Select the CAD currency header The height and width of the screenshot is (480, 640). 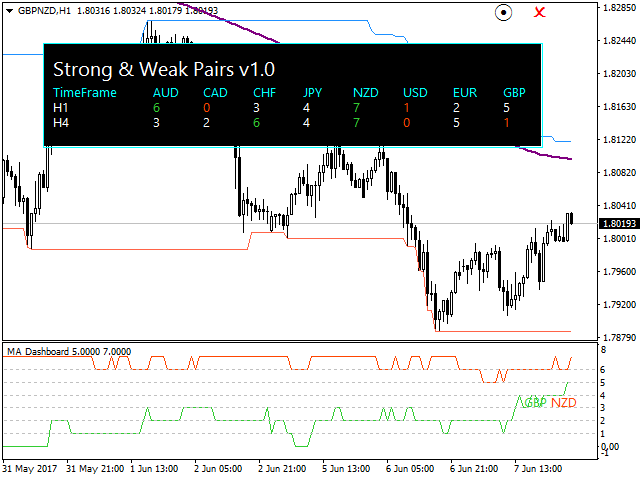215,93
